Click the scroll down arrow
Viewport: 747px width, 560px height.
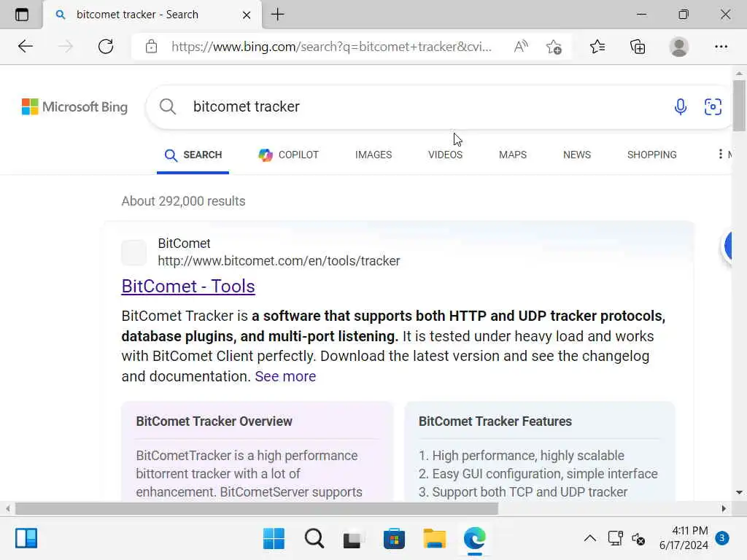tap(739, 492)
